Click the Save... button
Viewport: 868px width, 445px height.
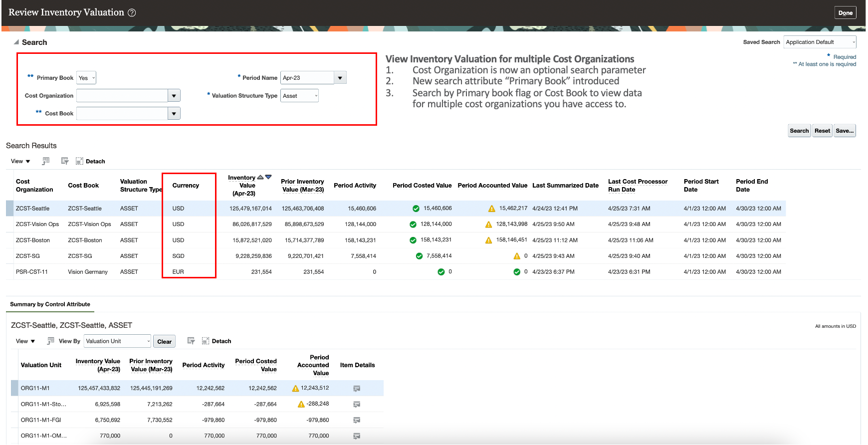[x=845, y=131]
